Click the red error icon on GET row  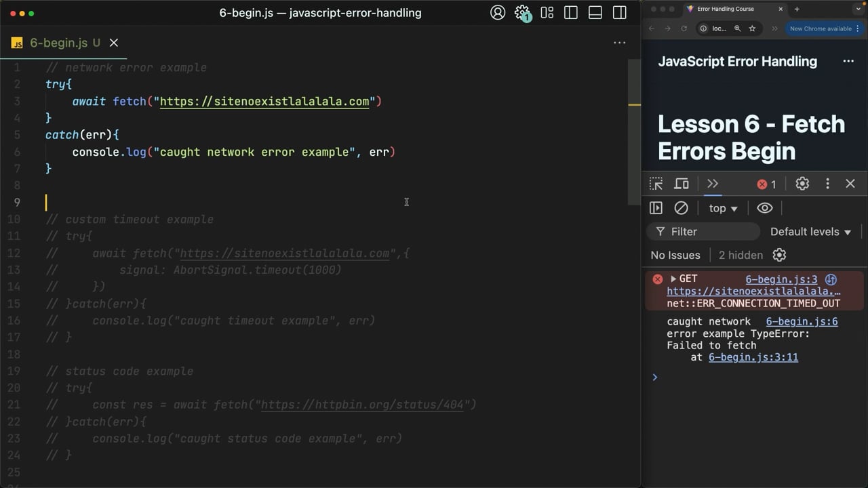(657, 279)
